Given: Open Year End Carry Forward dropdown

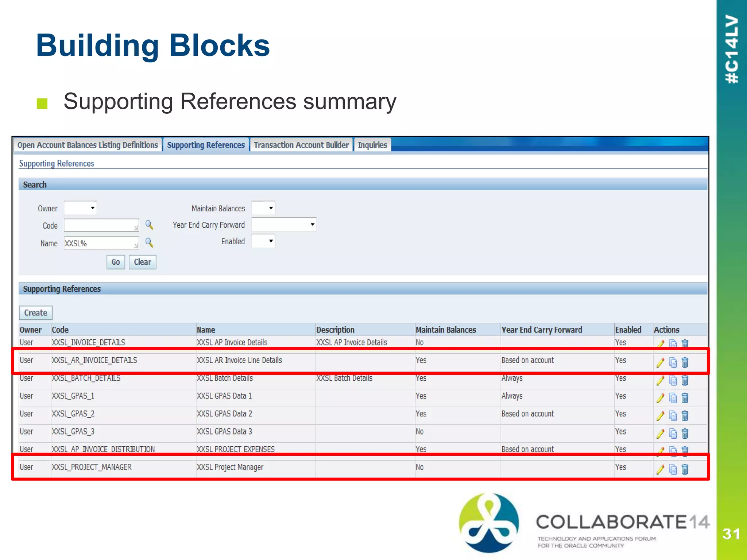Looking at the screenshot, I should (284, 225).
